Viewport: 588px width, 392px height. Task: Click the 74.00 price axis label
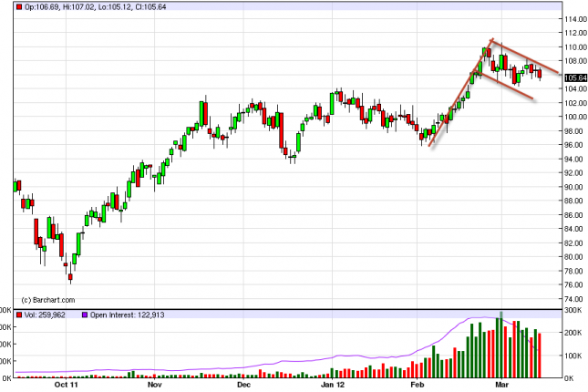(x=575, y=299)
